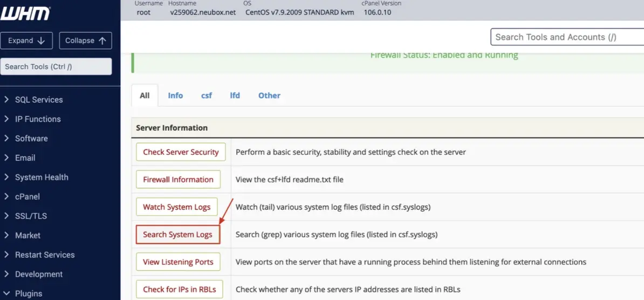The height and width of the screenshot is (300, 644).
Task: Switch to the Other tab
Action: (x=270, y=96)
